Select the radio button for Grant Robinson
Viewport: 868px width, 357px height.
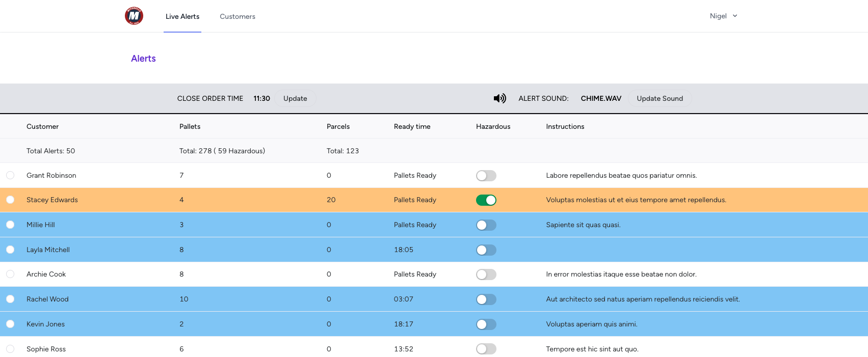pos(10,175)
